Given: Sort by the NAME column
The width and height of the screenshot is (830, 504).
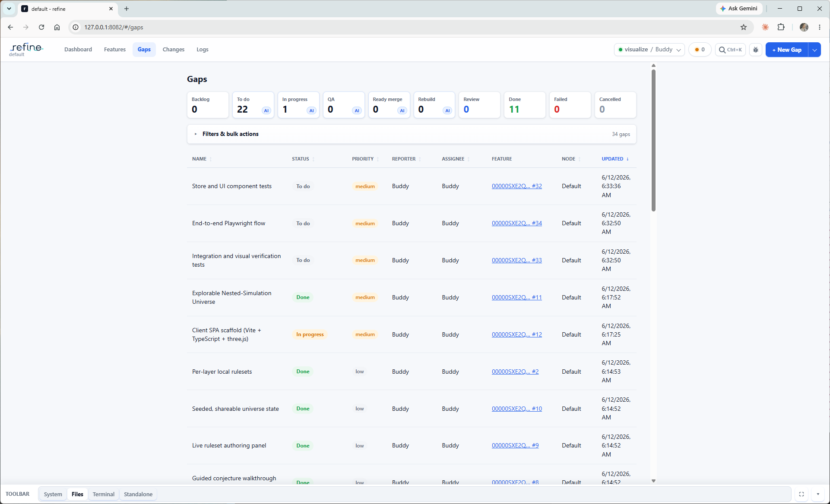Looking at the screenshot, I should coord(202,159).
